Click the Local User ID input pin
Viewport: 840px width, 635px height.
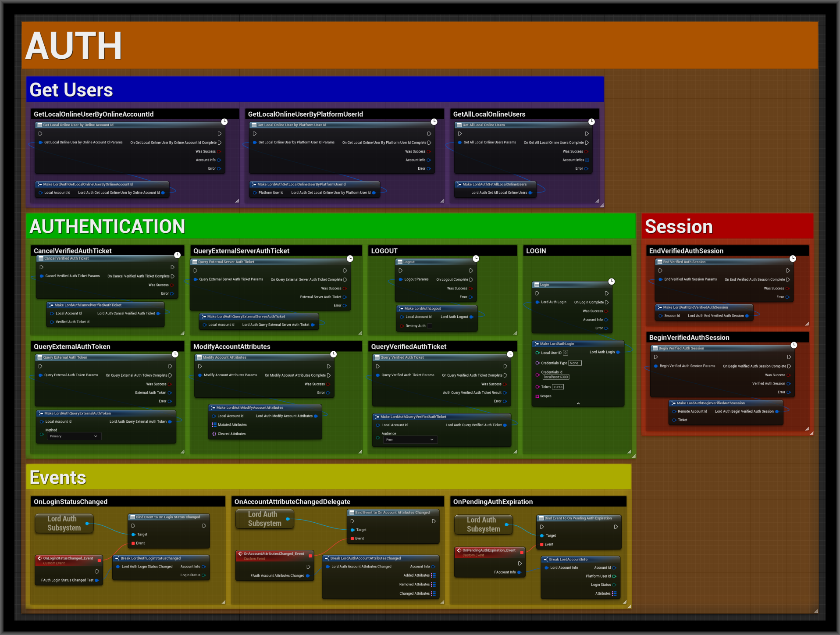(x=537, y=353)
